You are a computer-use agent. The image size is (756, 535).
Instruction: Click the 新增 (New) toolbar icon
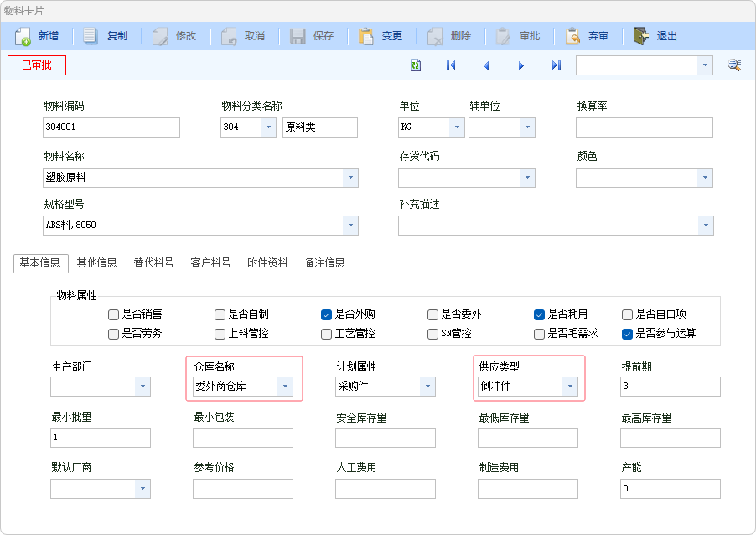(x=23, y=36)
